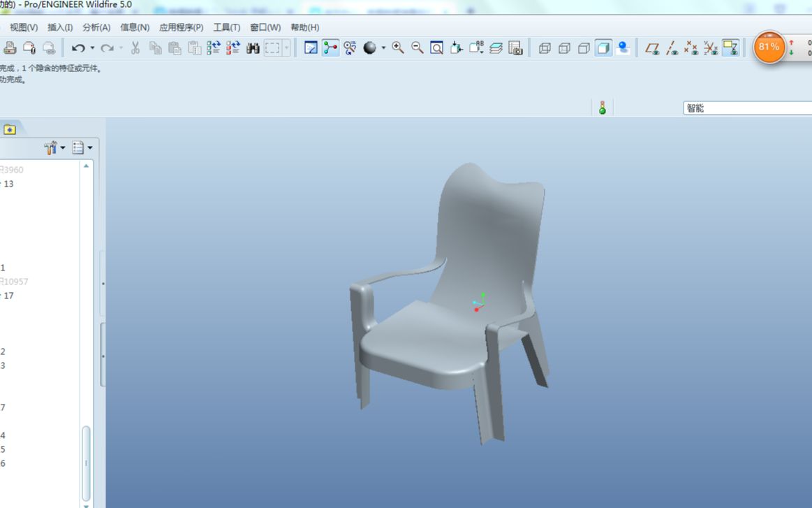Select Wireframe display mode
The height and width of the screenshot is (508, 812).
[x=545, y=48]
